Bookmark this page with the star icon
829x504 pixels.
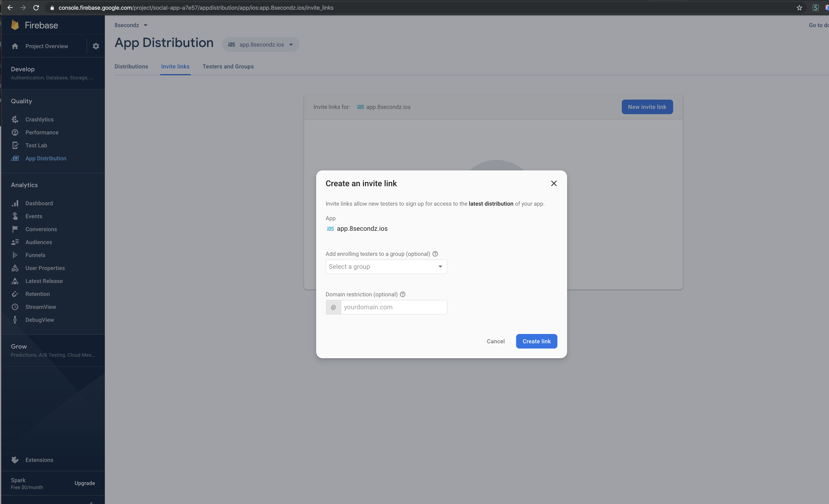799,7
